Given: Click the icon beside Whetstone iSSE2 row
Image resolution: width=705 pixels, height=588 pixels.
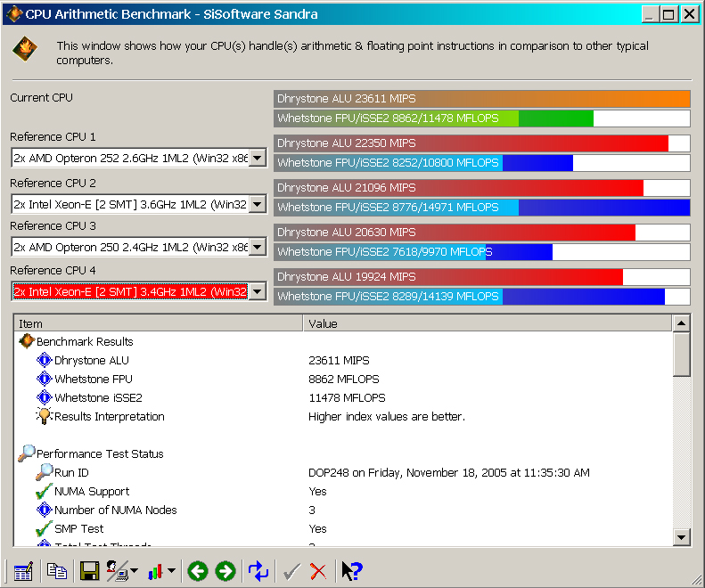Looking at the screenshot, I should (x=44, y=398).
